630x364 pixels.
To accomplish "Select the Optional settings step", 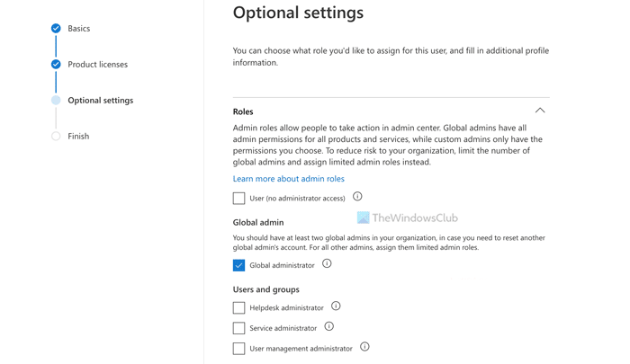I will pos(100,101).
